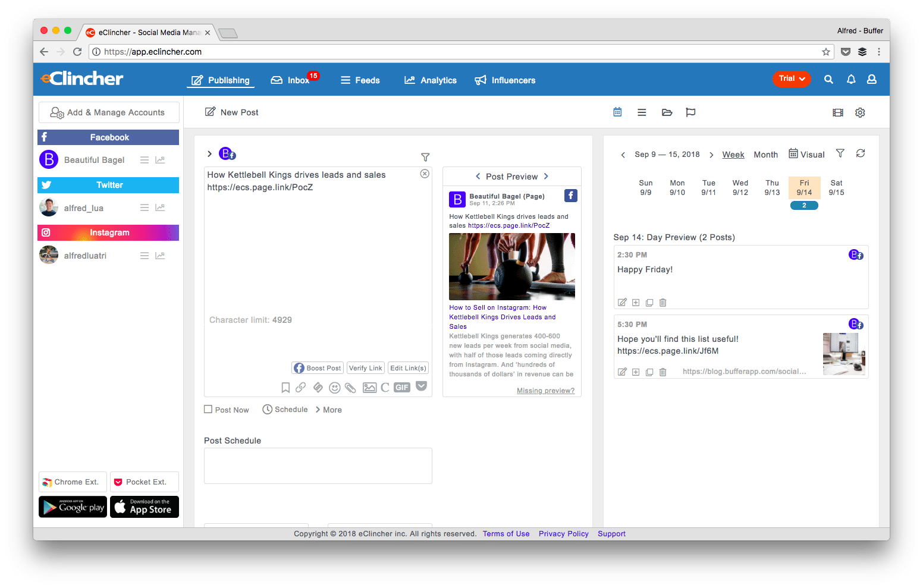Open the user profile icon
This screenshot has width=923, height=588.
(x=872, y=79)
